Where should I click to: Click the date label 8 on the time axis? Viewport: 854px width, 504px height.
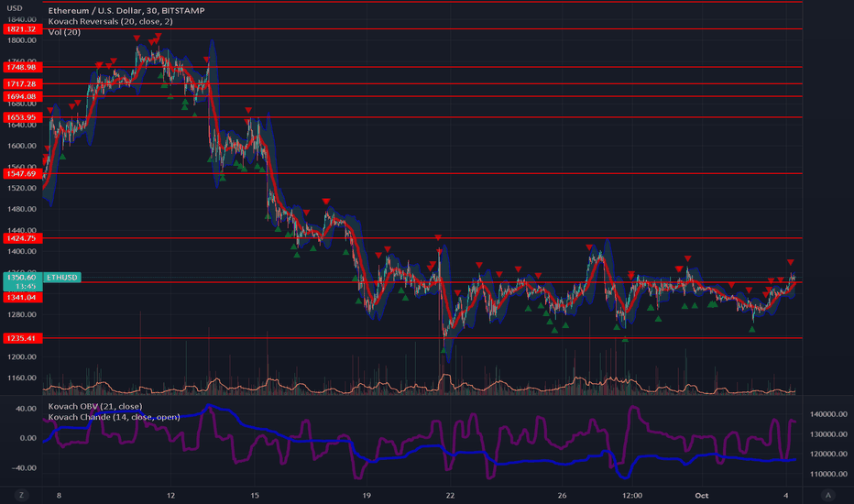point(59,496)
